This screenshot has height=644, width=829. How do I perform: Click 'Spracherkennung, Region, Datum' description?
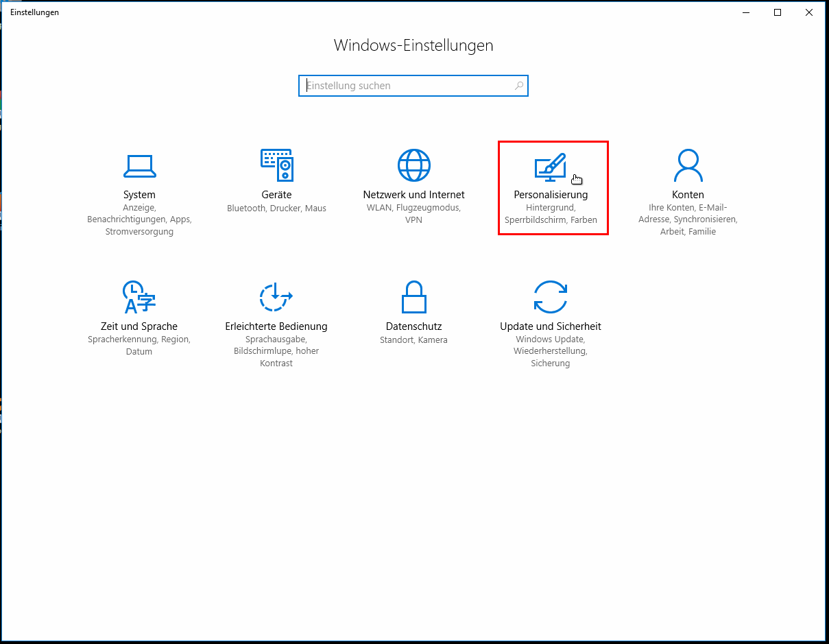(x=139, y=346)
